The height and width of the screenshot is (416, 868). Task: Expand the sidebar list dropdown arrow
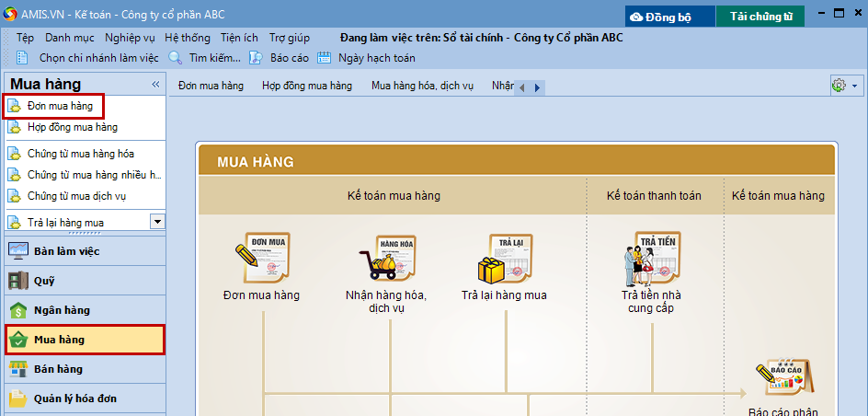pos(157,222)
